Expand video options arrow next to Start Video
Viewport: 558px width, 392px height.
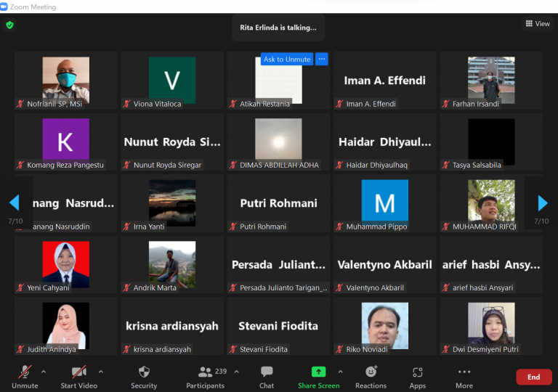click(x=101, y=372)
